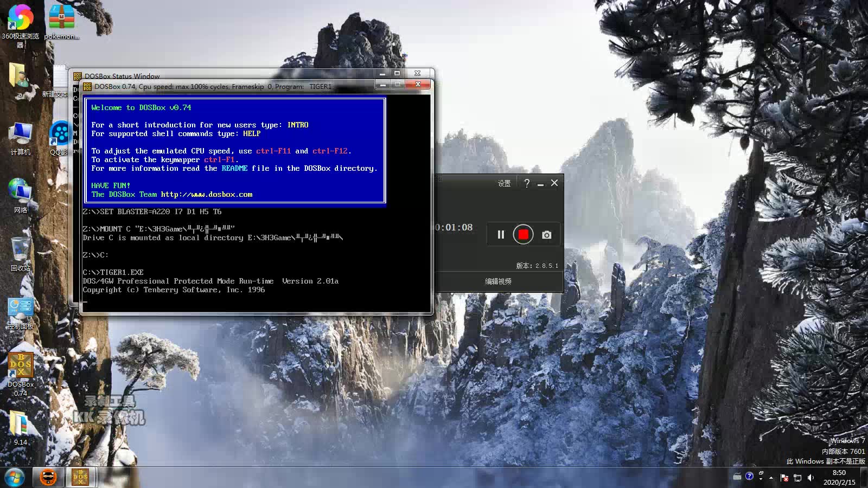Image resolution: width=868 pixels, height=488 pixels.
Task: Close the DOSBox 0.74 game window
Action: (x=418, y=85)
